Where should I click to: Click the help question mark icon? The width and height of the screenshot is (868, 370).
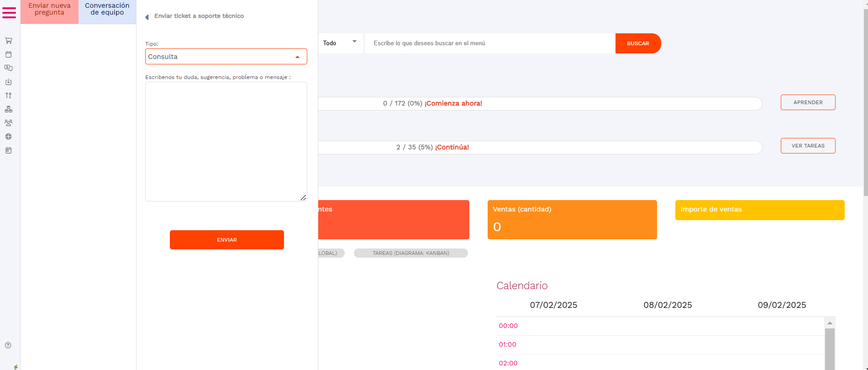(8, 345)
